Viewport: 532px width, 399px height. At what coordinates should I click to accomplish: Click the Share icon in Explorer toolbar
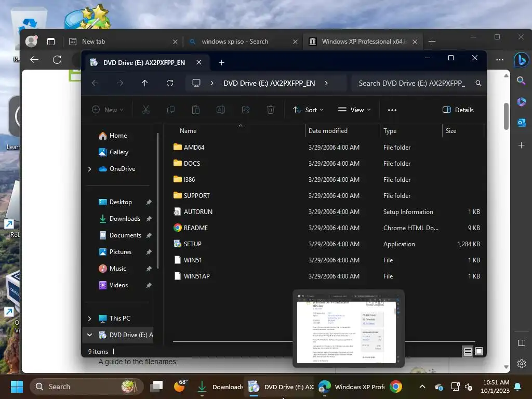point(246,110)
